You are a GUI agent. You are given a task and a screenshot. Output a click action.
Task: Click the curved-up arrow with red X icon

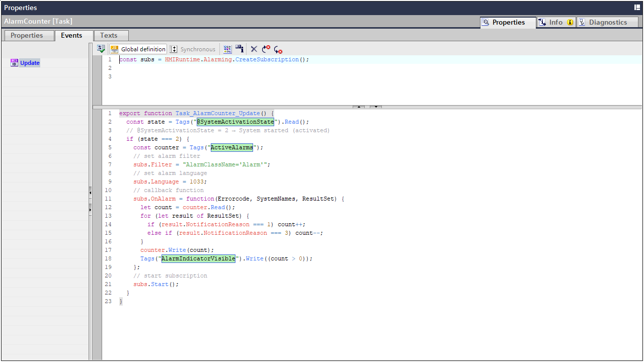266,49
